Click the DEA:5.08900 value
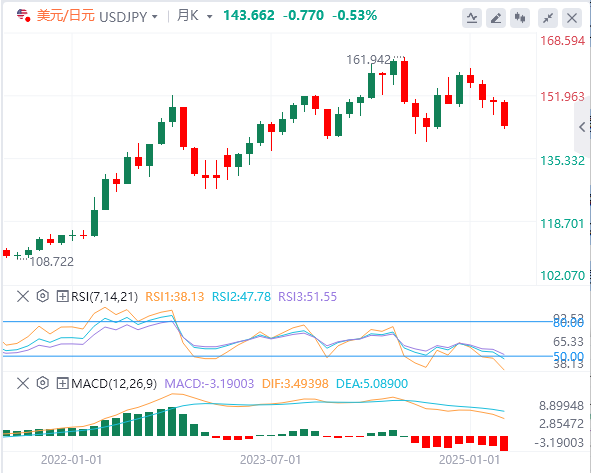The height and width of the screenshot is (473, 591). tap(372, 384)
